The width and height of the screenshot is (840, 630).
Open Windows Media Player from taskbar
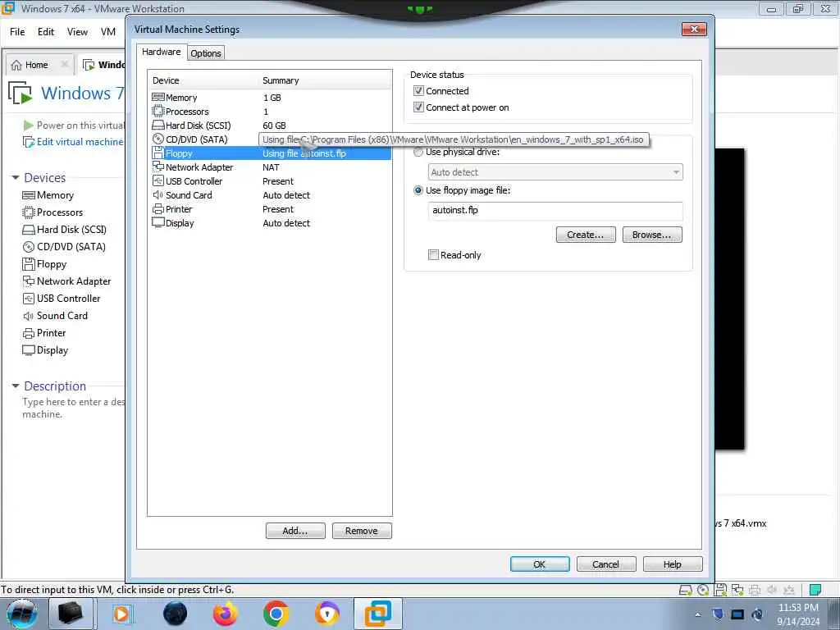122,614
